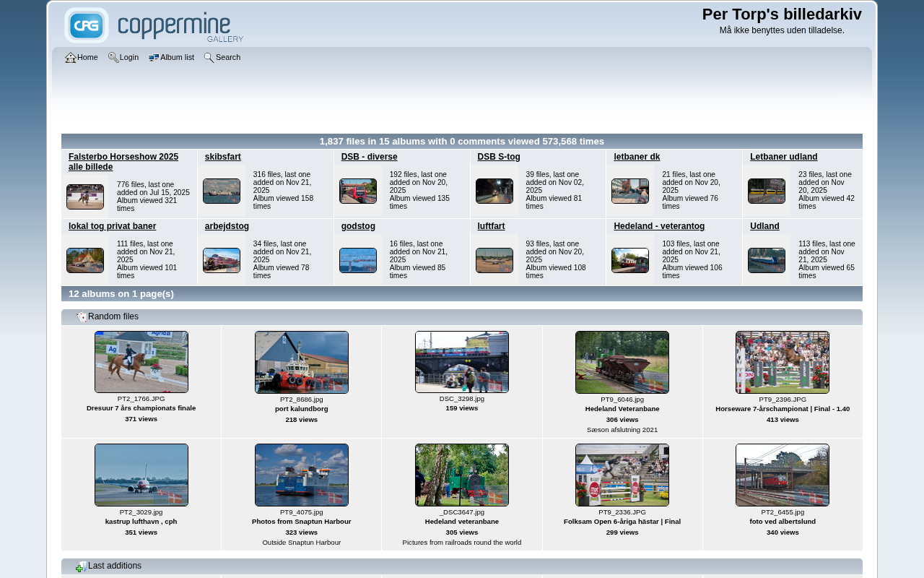Click the Album list icon

(x=154, y=58)
